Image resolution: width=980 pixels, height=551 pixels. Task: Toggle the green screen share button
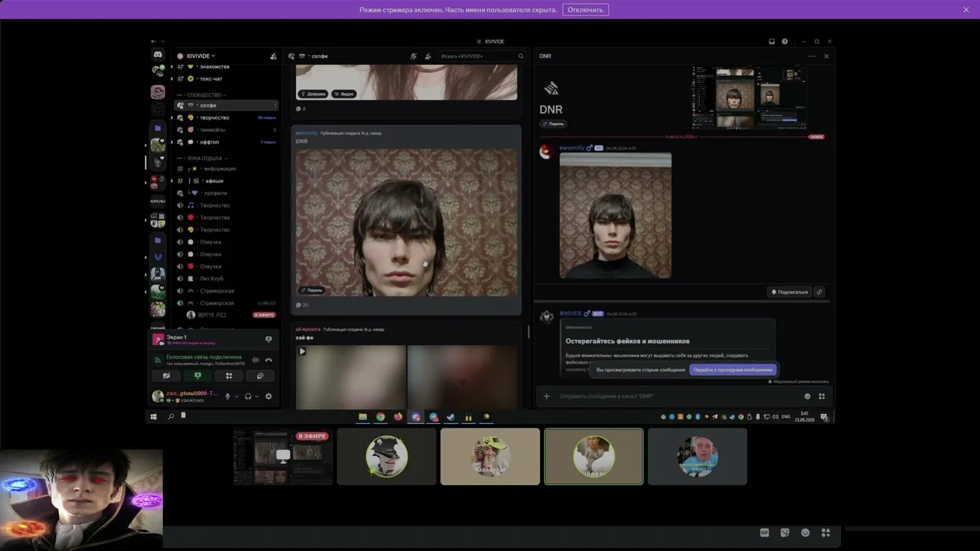tap(198, 376)
